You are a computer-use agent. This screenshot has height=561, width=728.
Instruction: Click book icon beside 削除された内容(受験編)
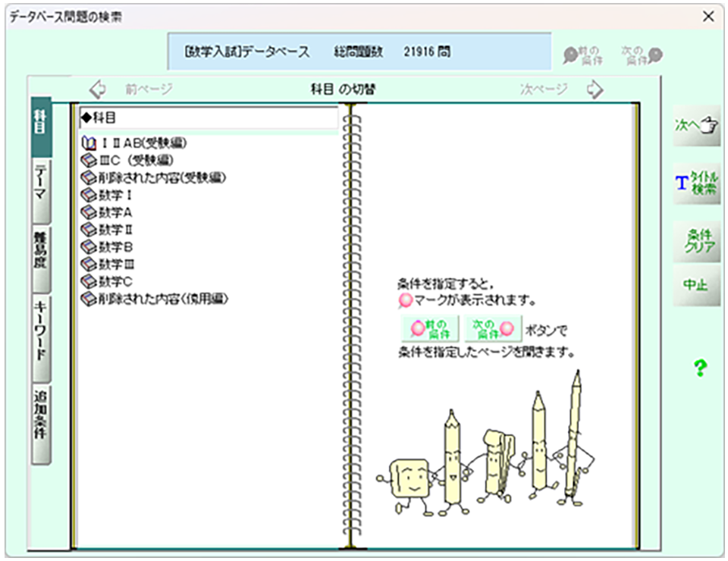click(x=89, y=177)
